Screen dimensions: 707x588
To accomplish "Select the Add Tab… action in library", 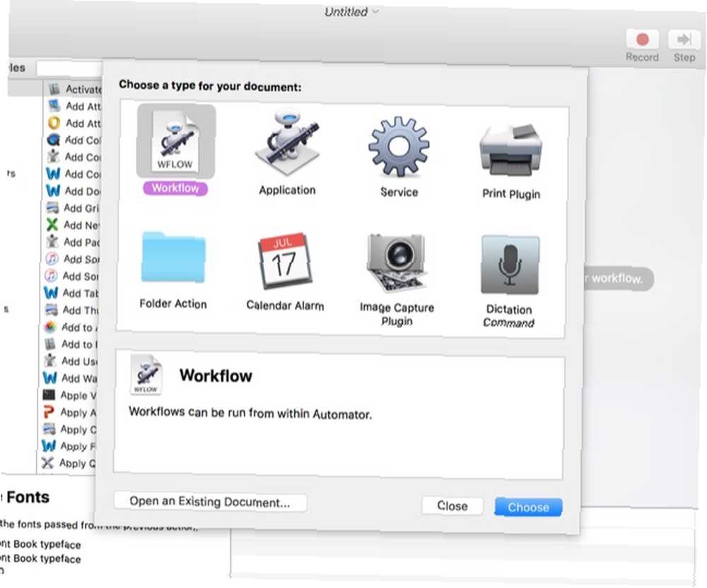I will tap(71, 293).
